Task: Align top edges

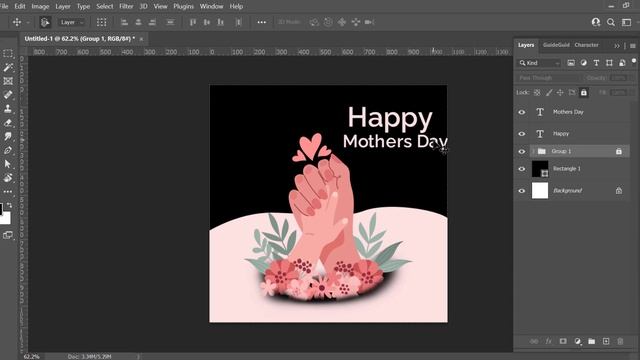Action: [193, 22]
